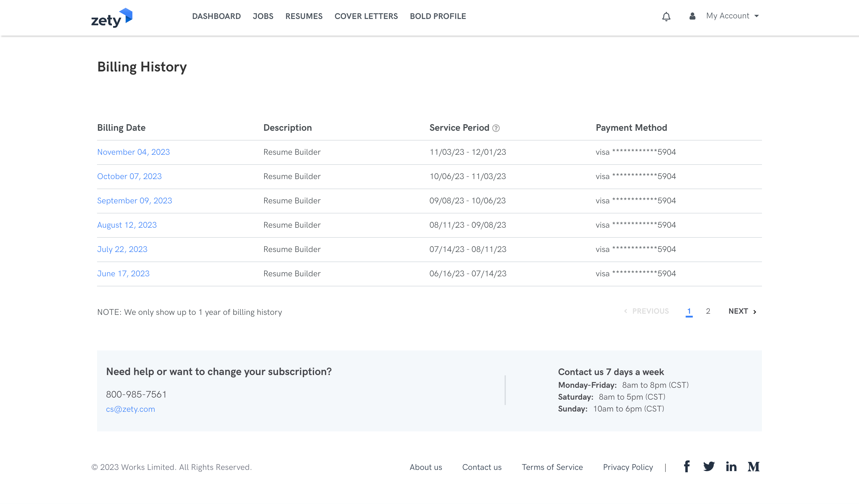Open the Privacy Policy footer link
Image resolution: width=859 pixels, height=504 pixels.
tap(627, 467)
